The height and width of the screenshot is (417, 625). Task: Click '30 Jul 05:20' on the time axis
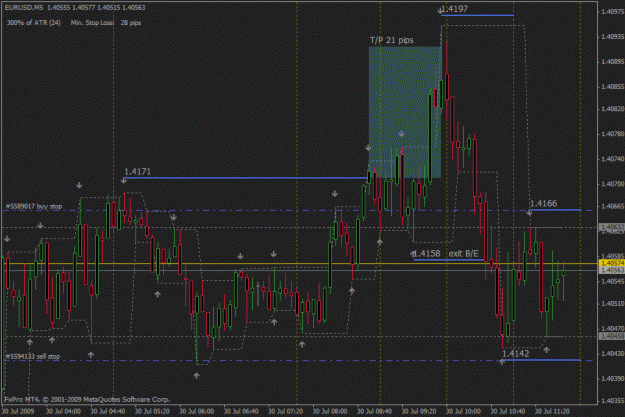tap(152, 411)
